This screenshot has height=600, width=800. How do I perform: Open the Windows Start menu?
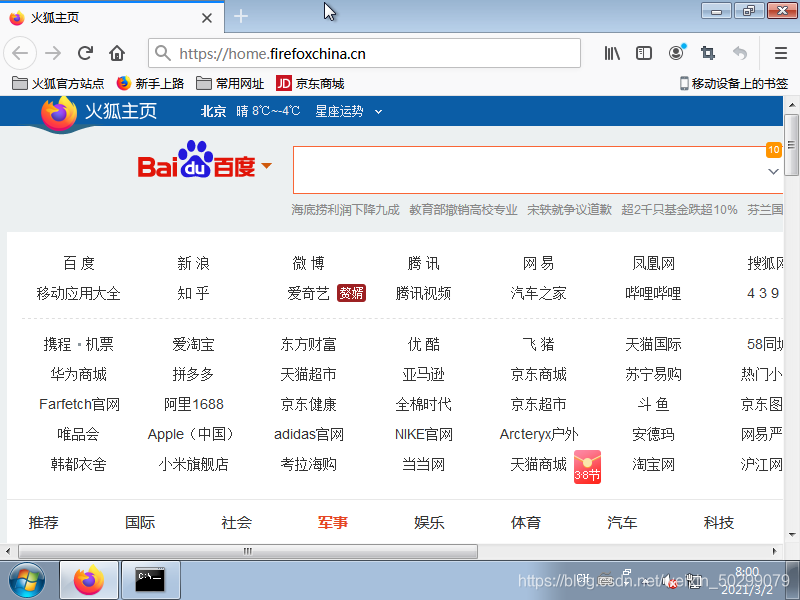27,580
